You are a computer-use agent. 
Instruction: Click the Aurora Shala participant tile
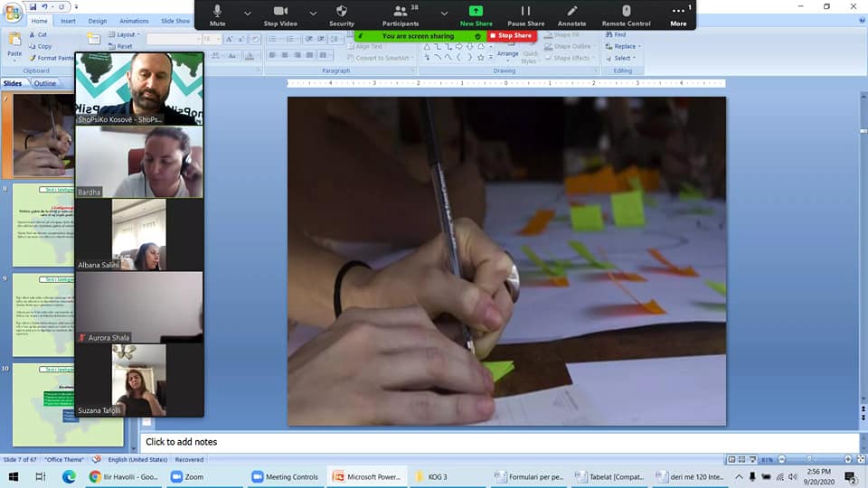[x=139, y=307]
